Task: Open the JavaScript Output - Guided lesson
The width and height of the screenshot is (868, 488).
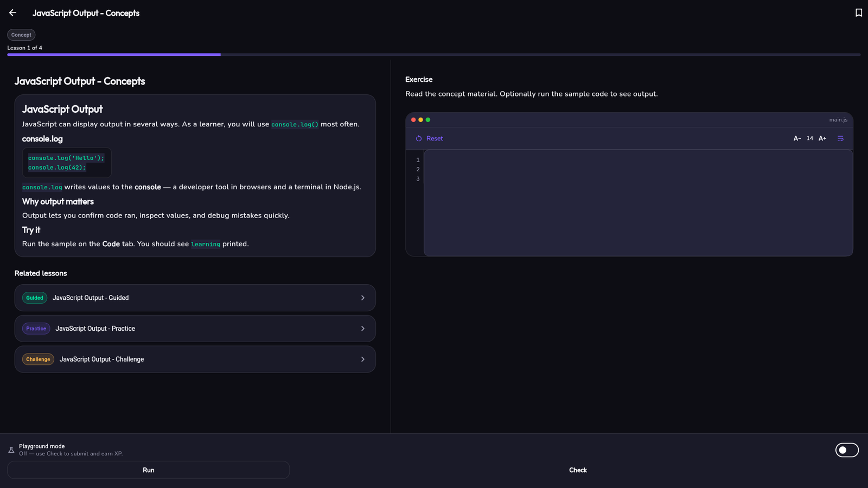Action: (195, 298)
